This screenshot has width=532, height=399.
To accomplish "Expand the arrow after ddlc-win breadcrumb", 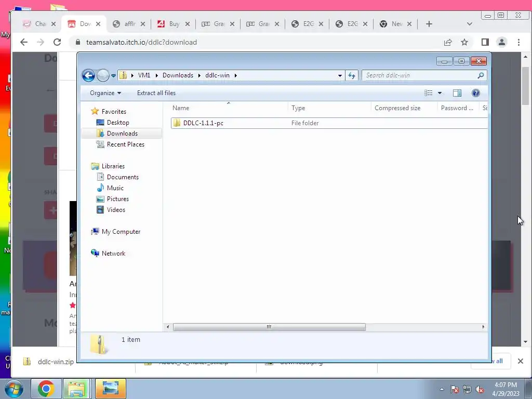I will [235, 75].
